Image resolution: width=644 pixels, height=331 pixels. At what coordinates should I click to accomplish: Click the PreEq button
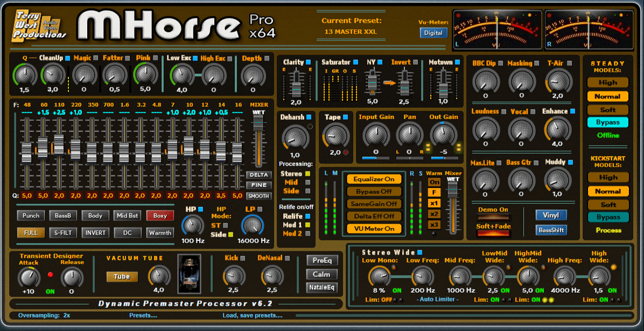coord(323,260)
